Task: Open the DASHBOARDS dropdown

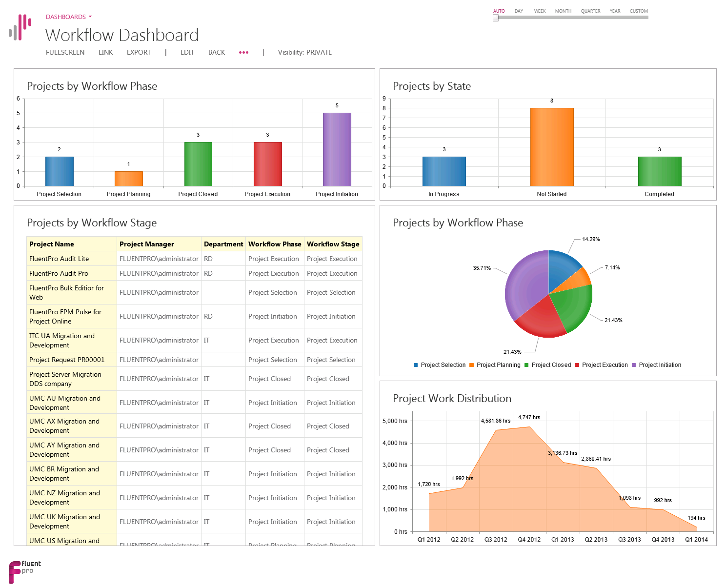Action: pyautogui.click(x=68, y=17)
